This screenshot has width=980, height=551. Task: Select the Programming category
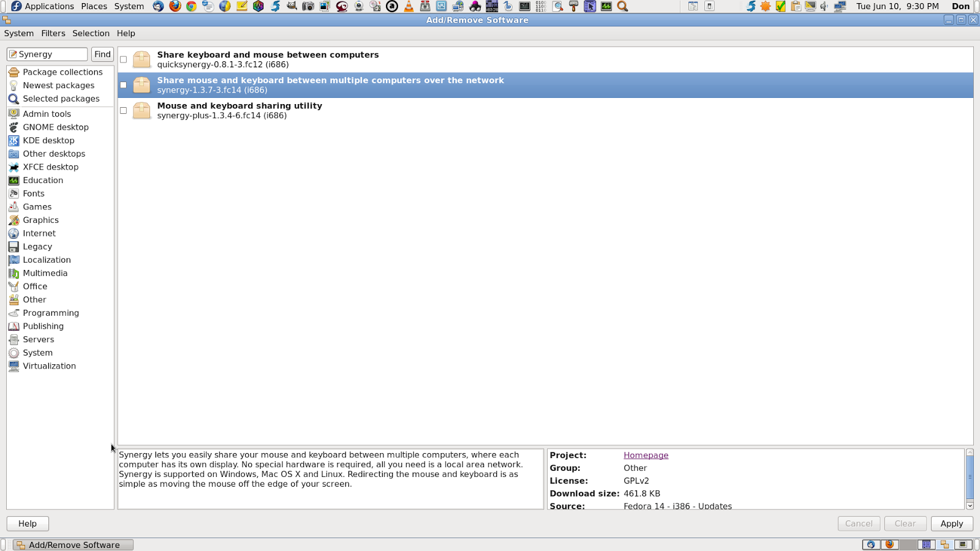tap(60, 313)
